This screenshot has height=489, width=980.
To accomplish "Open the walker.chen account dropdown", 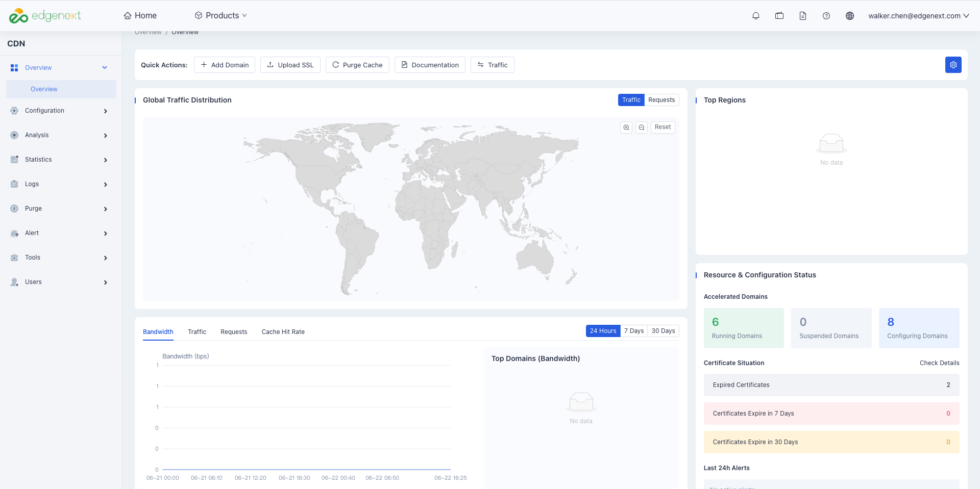I will (919, 16).
